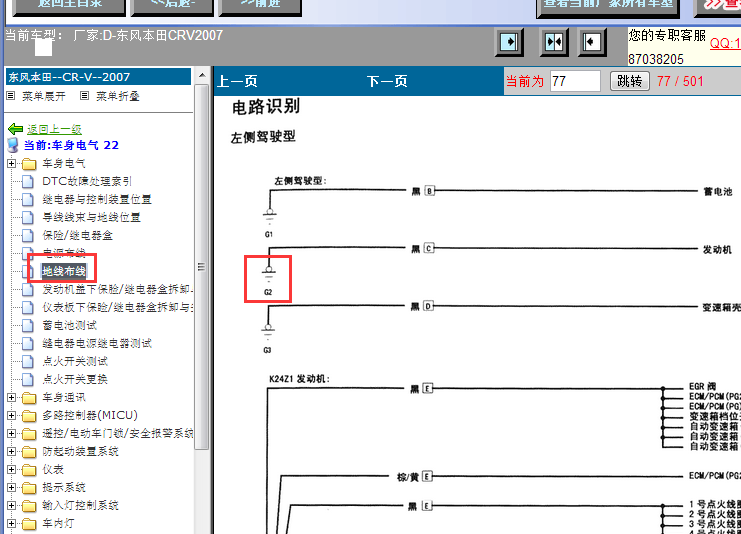Click the left-arrow panel icon button
741x534 pixels.
[x=592, y=42]
